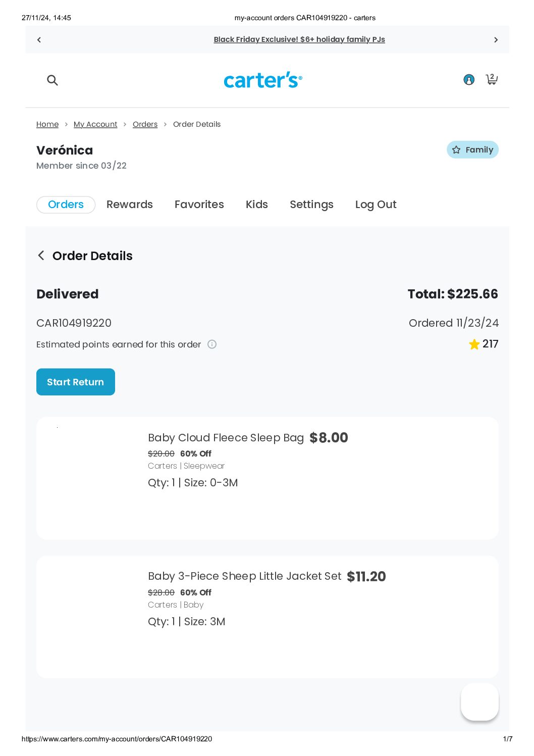
Task: Click the Carter's logo
Action: 263,80
